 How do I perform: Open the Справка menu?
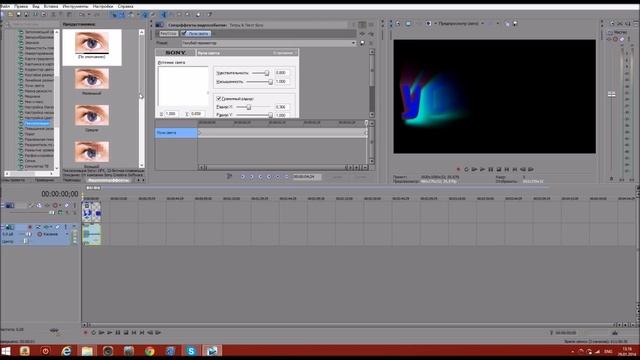(x=125, y=7)
